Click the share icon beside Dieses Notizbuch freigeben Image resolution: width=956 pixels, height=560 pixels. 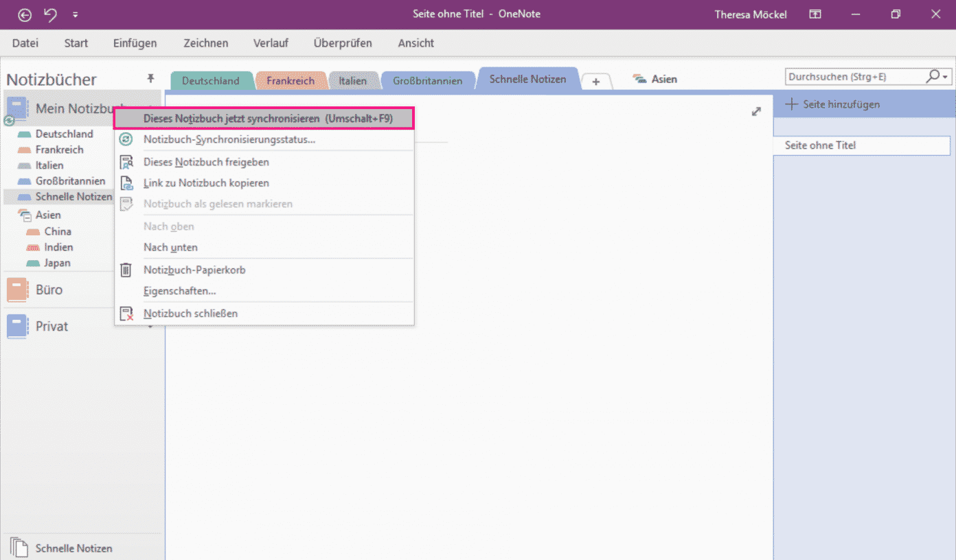[x=126, y=162]
